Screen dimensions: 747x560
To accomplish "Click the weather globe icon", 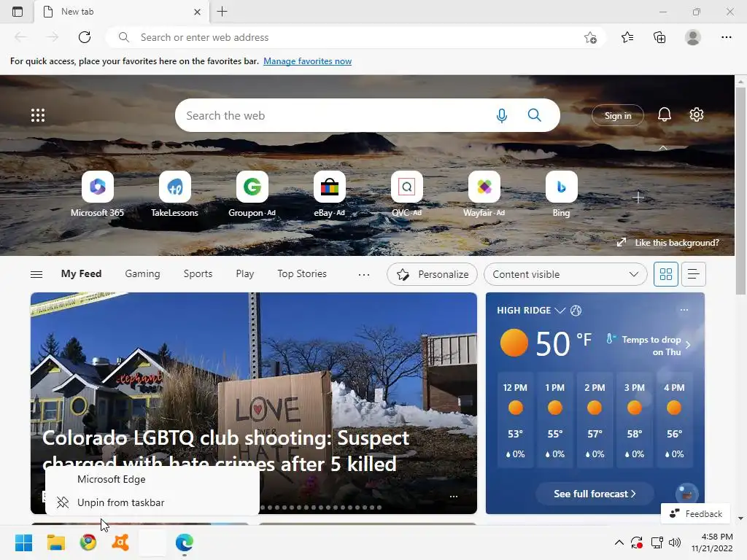I will pyautogui.click(x=576, y=311).
